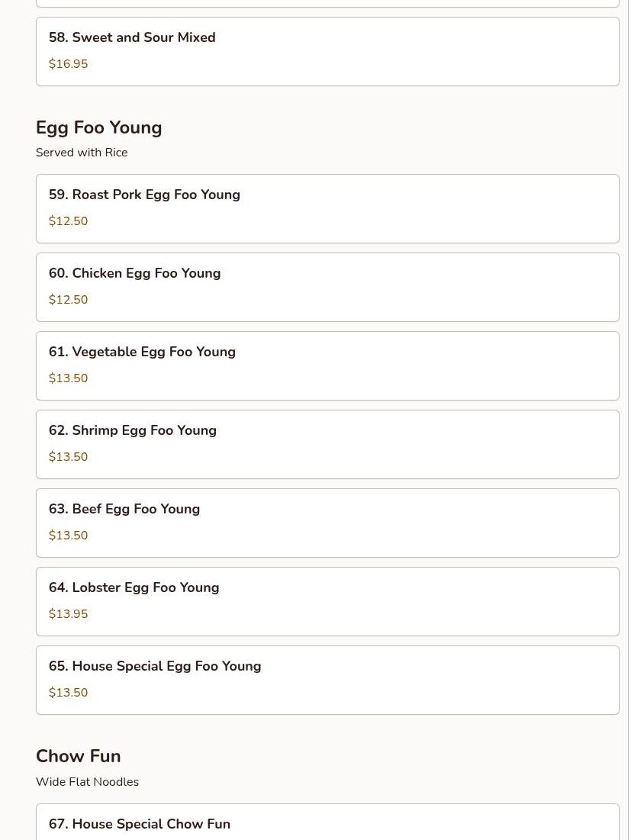Click the $13.95 Lobster Egg Foo Young price

pyautogui.click(x=69, y=614)
